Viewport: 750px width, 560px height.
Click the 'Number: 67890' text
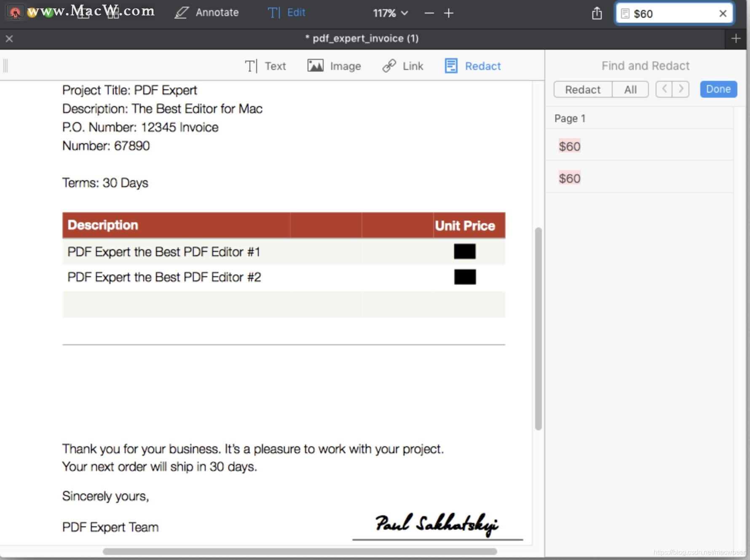(106, 146)
